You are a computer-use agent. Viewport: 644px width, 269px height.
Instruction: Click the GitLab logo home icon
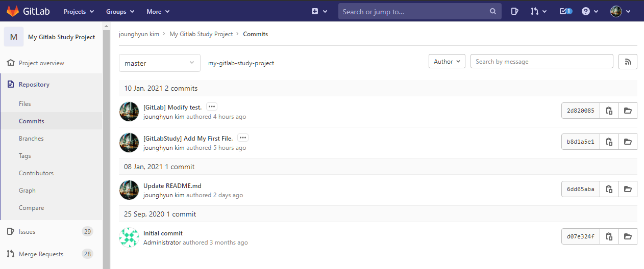click(13, 11)
